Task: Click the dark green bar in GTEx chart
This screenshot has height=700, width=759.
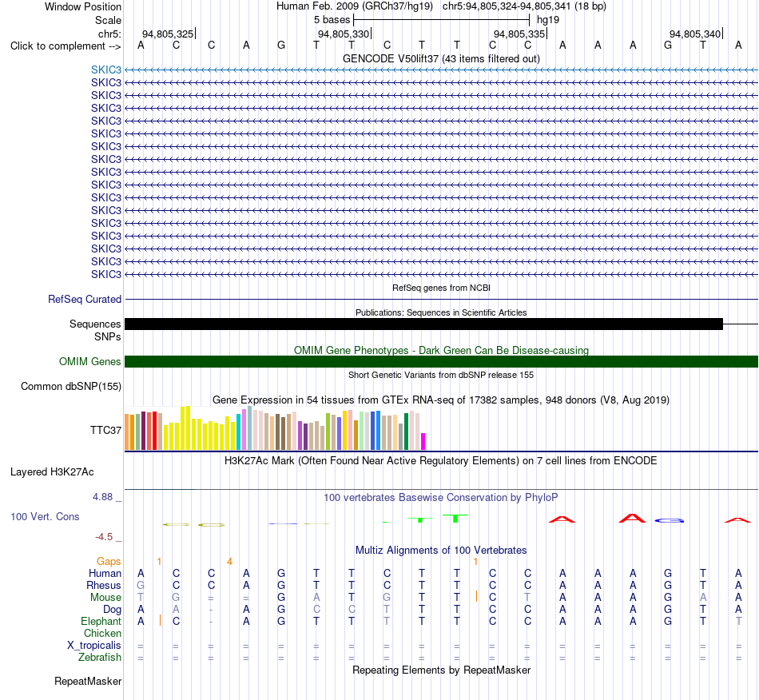Action: (x=406, y=432)
